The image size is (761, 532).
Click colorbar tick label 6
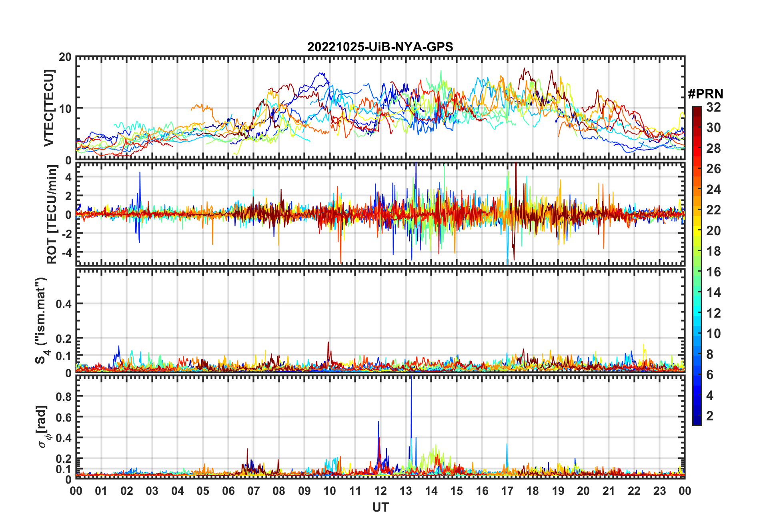coord(710,375)
